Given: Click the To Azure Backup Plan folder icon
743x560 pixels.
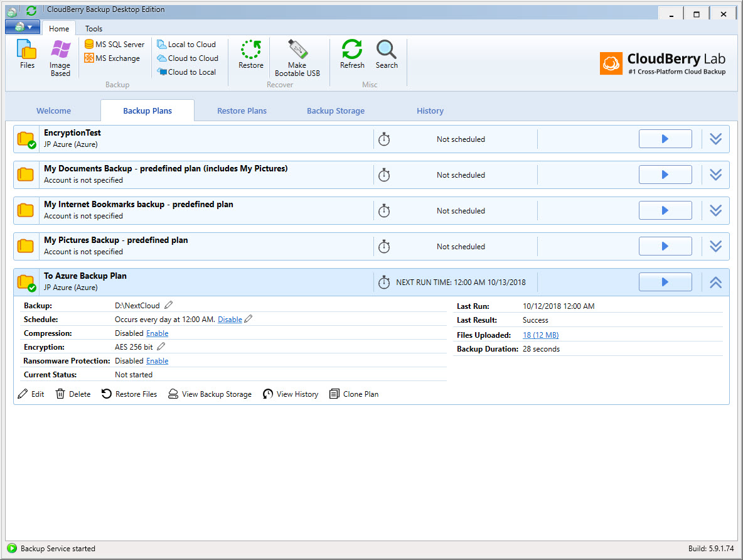Looking at the screenshot, I should click(26, 283).
